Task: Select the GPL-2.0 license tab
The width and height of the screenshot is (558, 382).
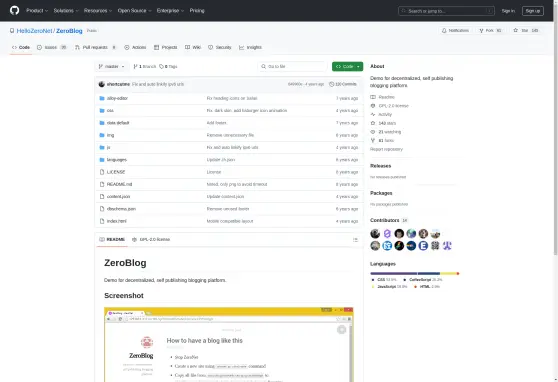Action: [x=151, y=240]
